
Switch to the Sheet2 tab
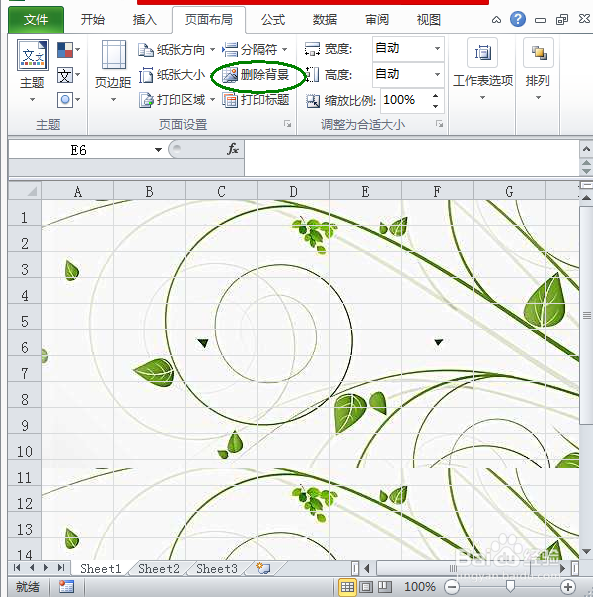pyautogui.click(x=159, y=568)
